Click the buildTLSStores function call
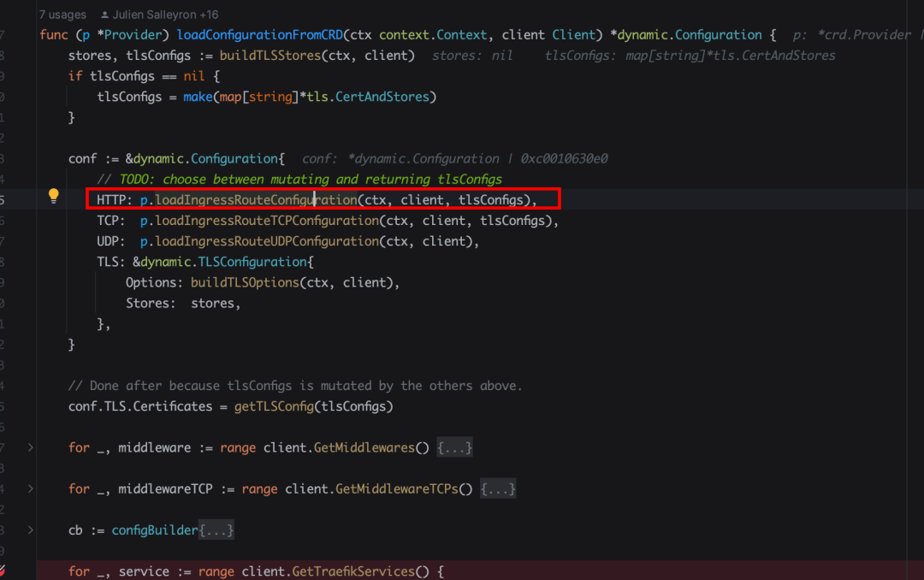This screenshot has width=924, height=580. click(x=269, y=56)
